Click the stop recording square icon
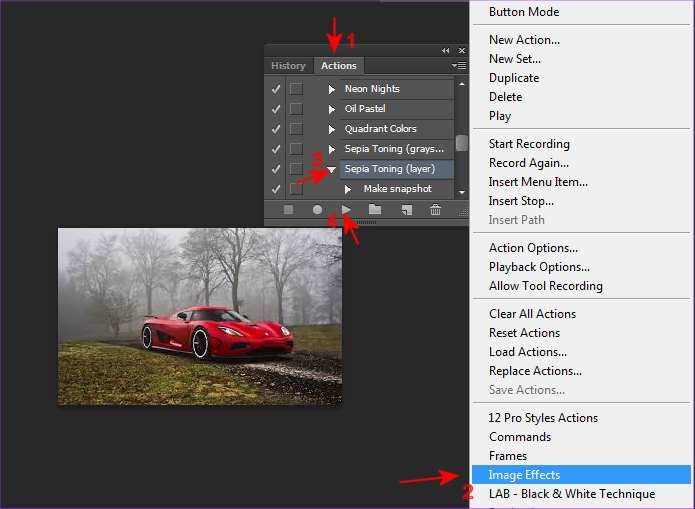Image resolution: width=695 pixels, height=509 pixels. tap(288, 210)
